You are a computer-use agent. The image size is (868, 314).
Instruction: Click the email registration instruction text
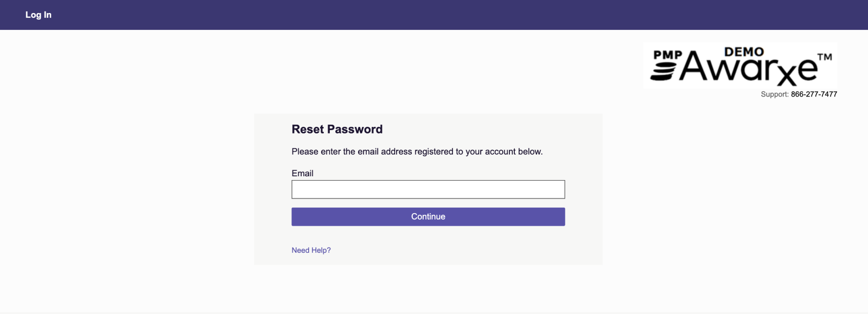(417, 151)
